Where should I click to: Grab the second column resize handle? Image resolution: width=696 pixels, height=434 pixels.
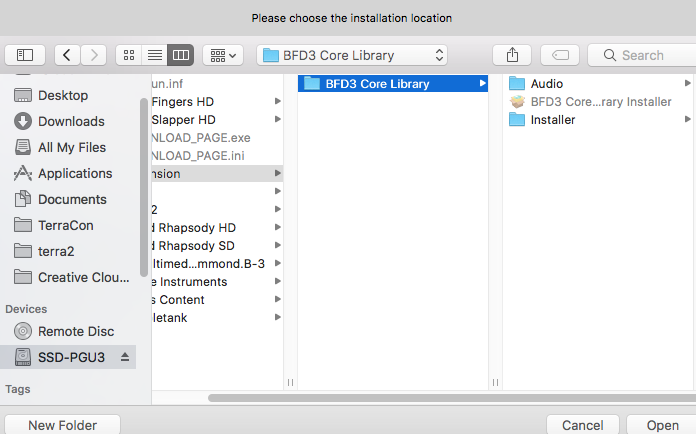495,383
